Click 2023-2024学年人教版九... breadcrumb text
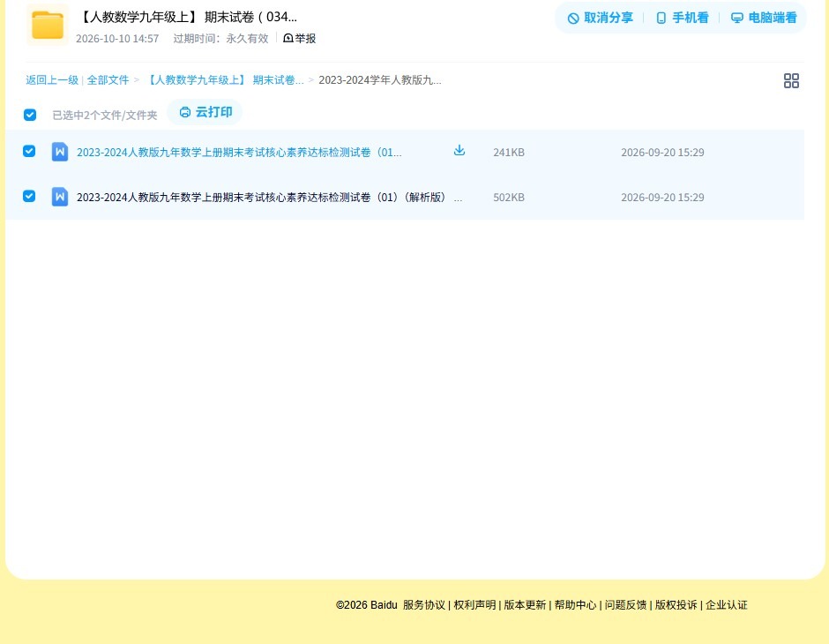Viewport: 829px width, 644px height. 379,80
